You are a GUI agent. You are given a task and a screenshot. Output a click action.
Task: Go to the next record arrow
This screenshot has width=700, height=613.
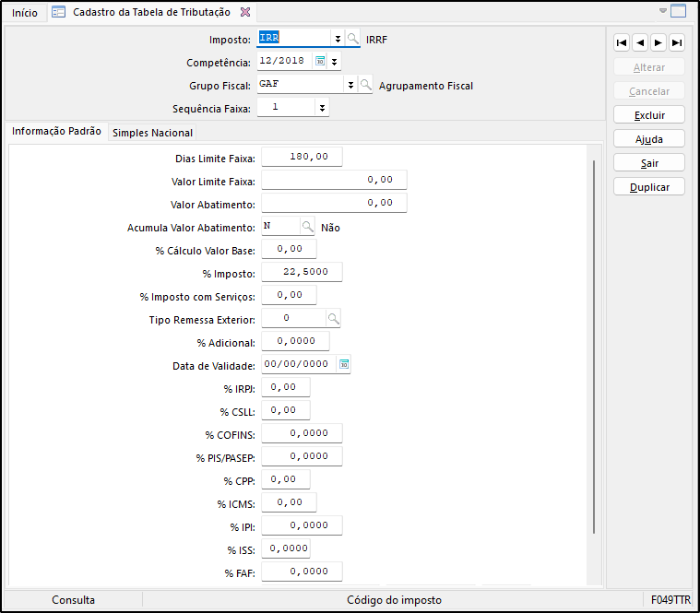coord(658,42)
